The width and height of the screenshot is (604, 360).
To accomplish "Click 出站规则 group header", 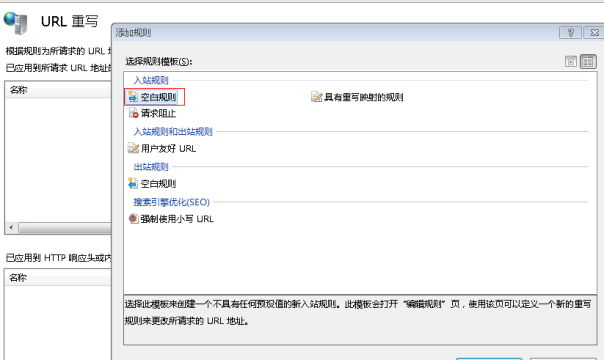I will pyautogui.click(x=151, y=167).
